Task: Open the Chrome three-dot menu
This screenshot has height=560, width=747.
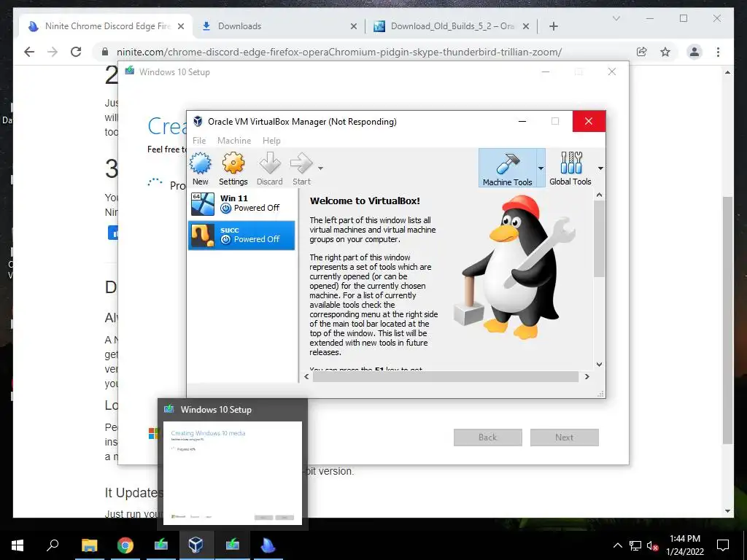Action: pos(718,52)
